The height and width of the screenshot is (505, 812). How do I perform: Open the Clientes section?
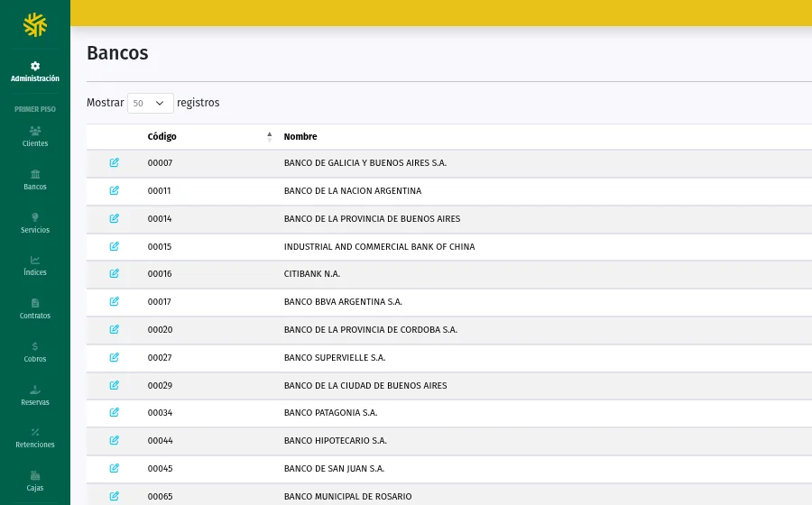(x=34, y=136)
